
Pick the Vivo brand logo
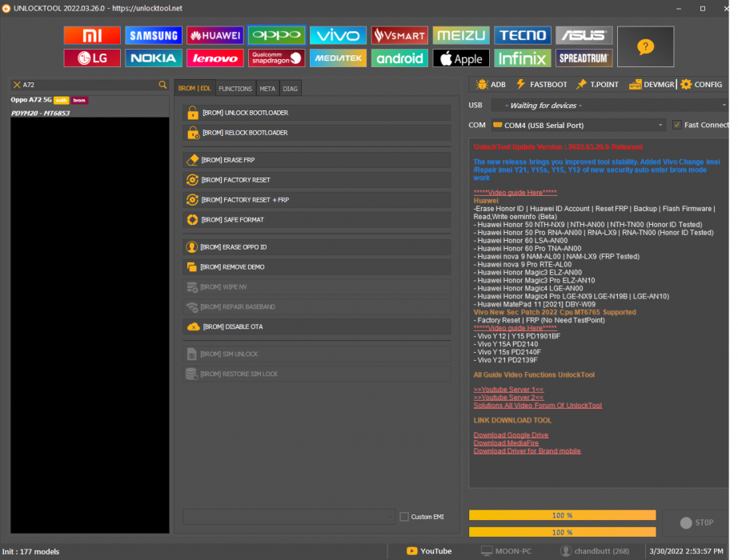tap(338, 35)
